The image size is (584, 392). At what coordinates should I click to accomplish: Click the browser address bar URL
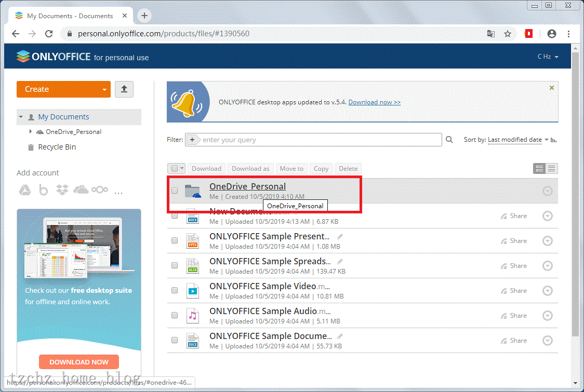[164, 34]
